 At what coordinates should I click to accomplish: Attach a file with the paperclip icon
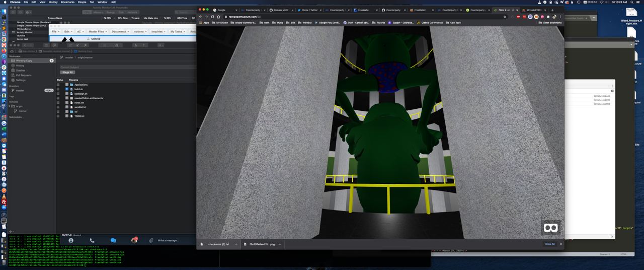click(151, 241)
